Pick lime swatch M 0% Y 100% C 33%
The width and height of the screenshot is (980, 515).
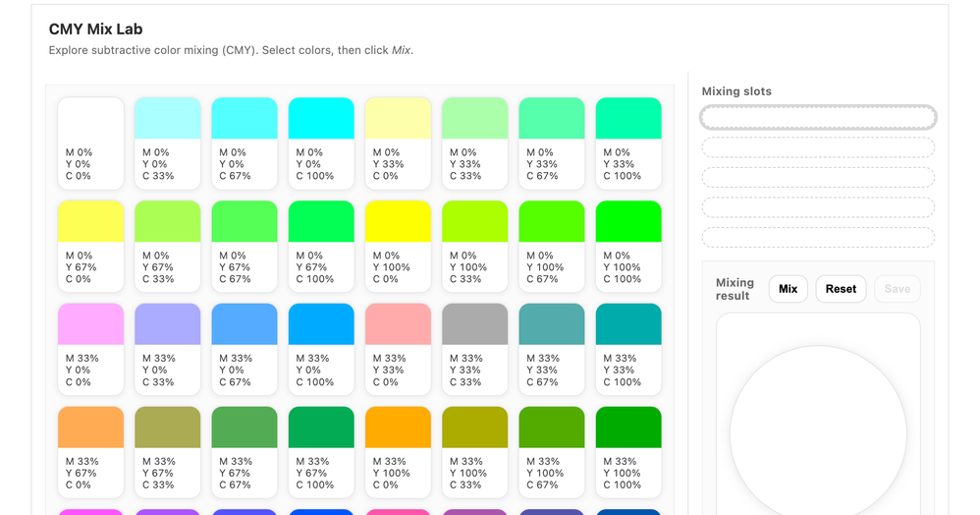click(x=474, y=246)
